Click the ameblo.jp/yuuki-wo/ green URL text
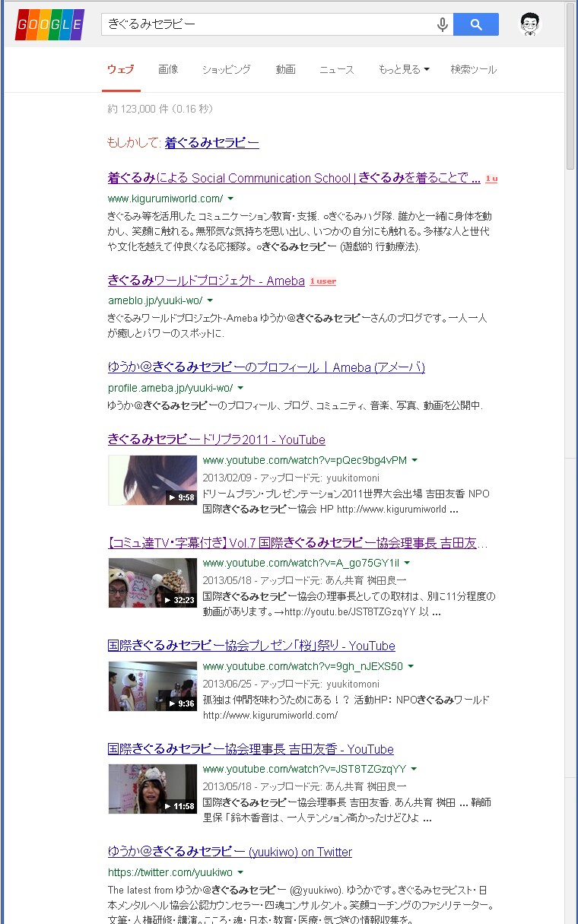The width and height of the screenshot is (578, 924). (x=155, y=301)
